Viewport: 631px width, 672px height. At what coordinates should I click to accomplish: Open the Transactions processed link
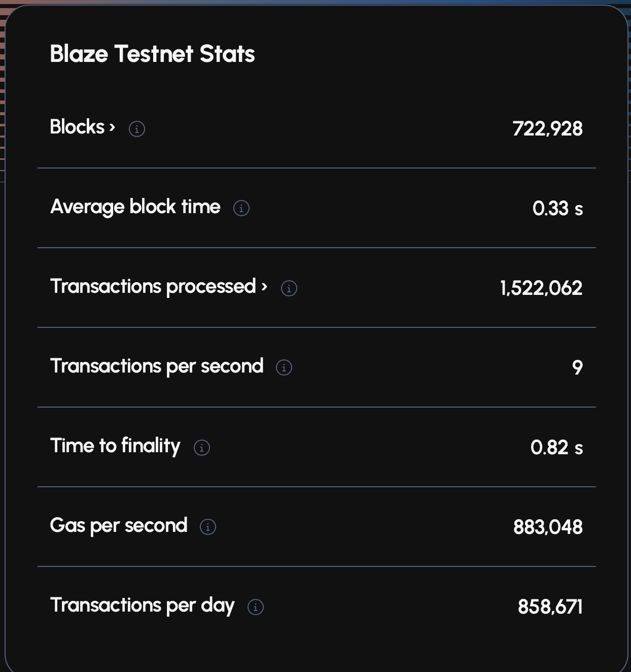153,287
